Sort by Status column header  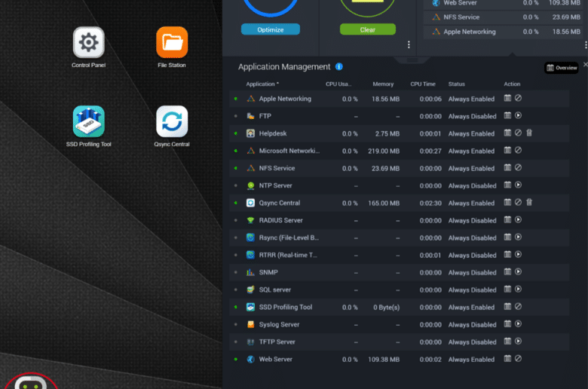[x=456, y=84]
